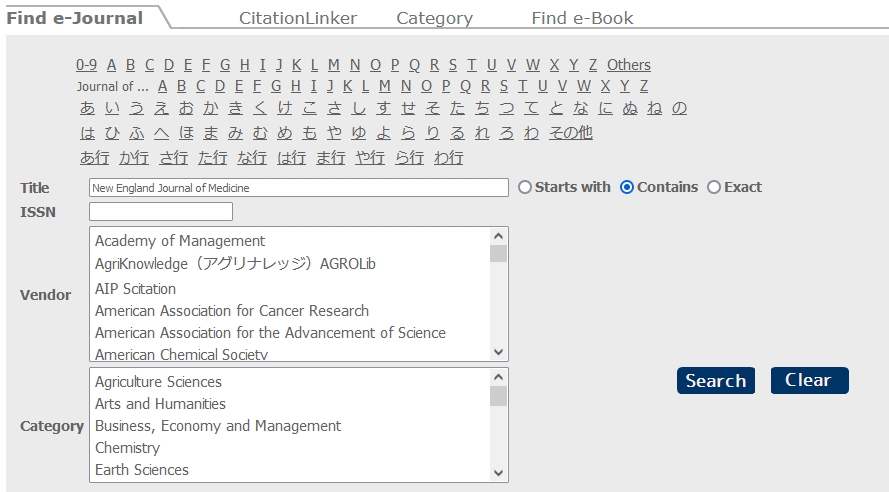
Task: Select the Exact radio button
Action: click(714, 187)
